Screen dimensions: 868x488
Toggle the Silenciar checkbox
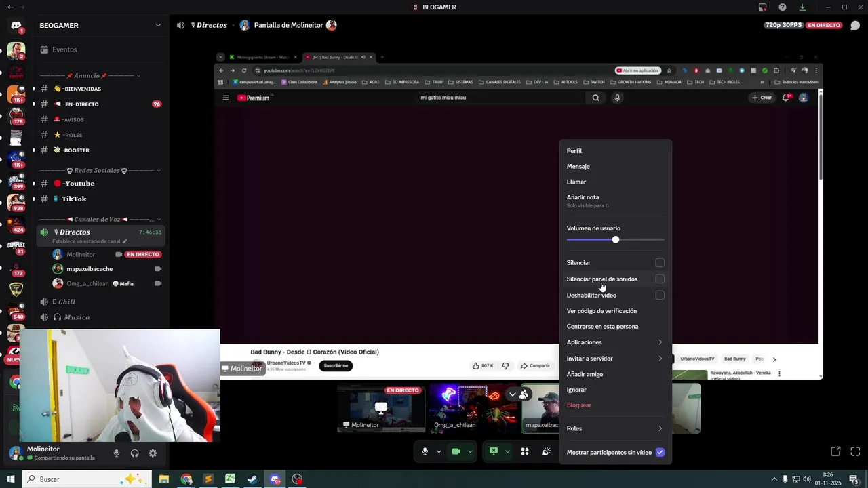coord(660,262)
